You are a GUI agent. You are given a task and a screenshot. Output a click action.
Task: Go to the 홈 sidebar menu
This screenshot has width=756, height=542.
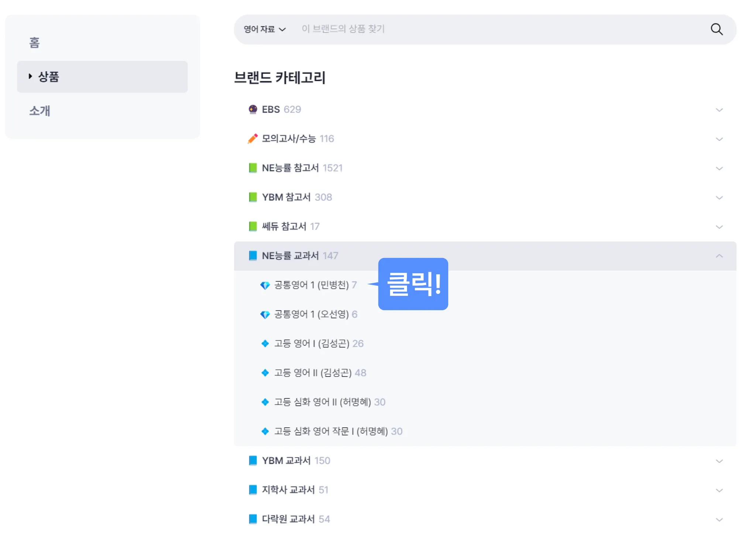click(x=34, y=43)
